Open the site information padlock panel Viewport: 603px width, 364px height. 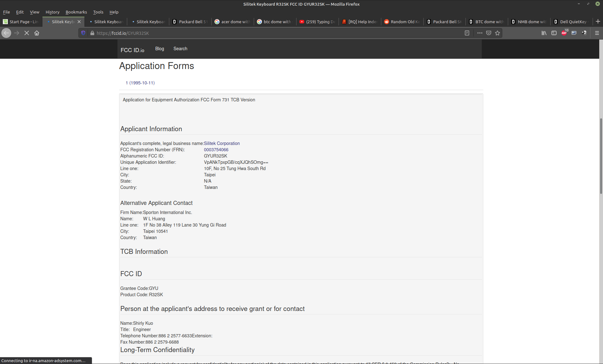(x=92, y=33)
